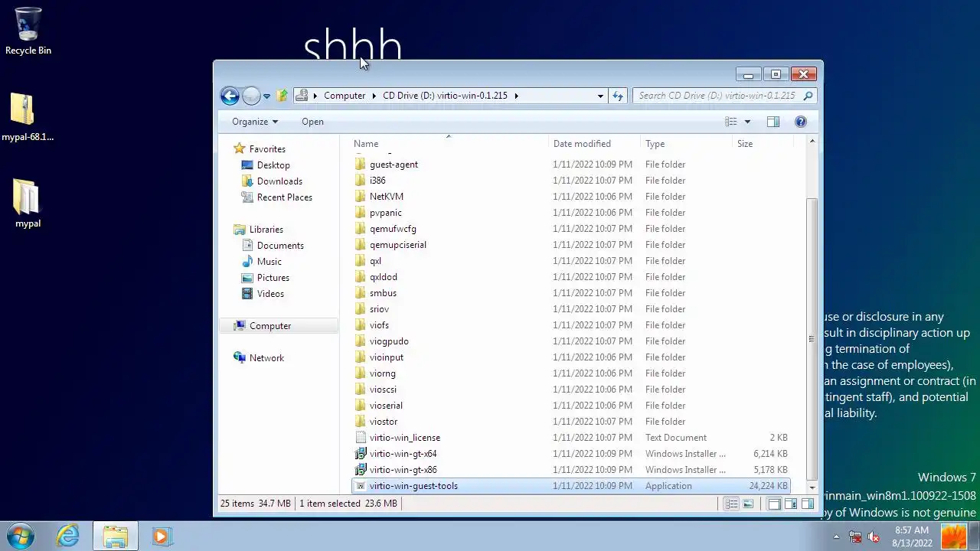Select the virtio-win-gt-x86 installer icon
This screenshot has width=980, height=551.
pyautogui.click(x=361, y=470)
